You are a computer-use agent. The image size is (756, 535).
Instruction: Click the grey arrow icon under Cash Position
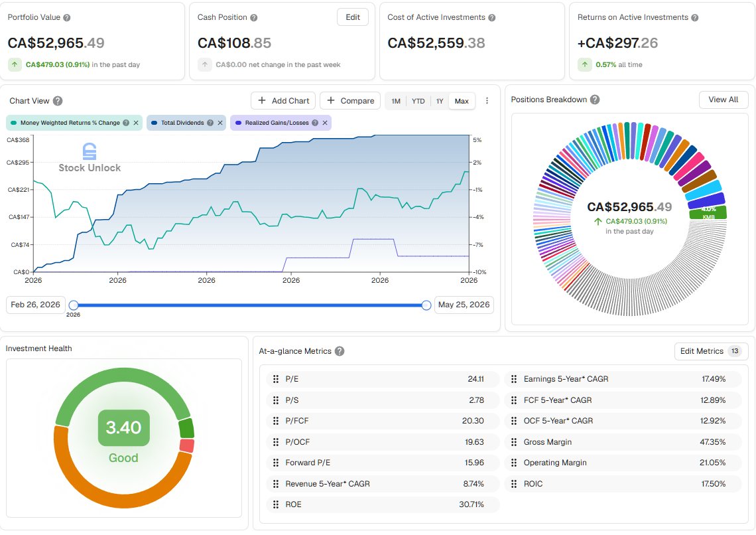(205, 64)
